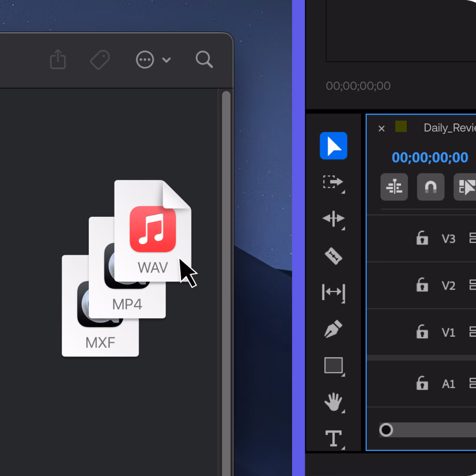This screenshot has height=476, width=476.
Task: Pick the Razor tool
Action: click(333, 256)
